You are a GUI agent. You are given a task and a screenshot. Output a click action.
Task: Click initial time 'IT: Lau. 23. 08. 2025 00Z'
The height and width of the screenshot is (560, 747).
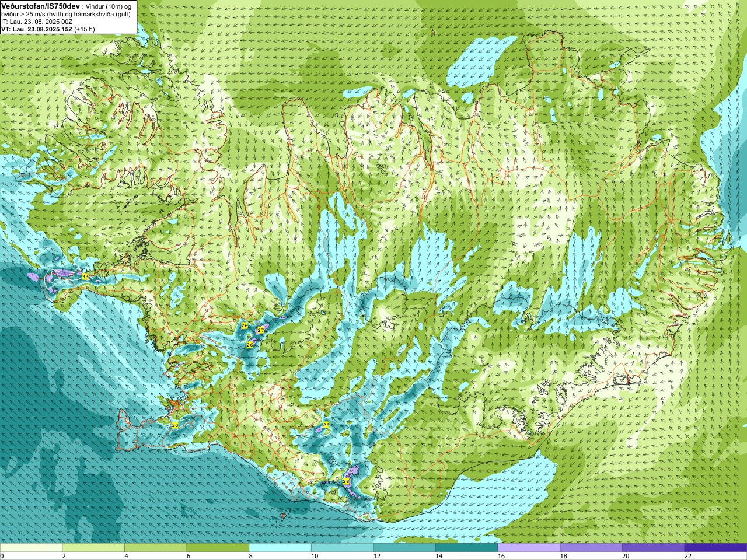[x=37, y=22]
